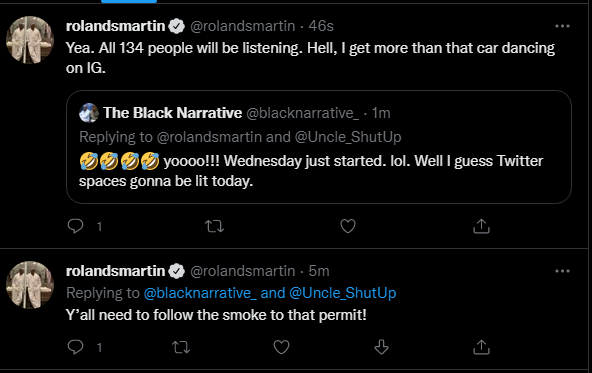Open rolandsmartin profile name on top tweet

pos(116,26)
